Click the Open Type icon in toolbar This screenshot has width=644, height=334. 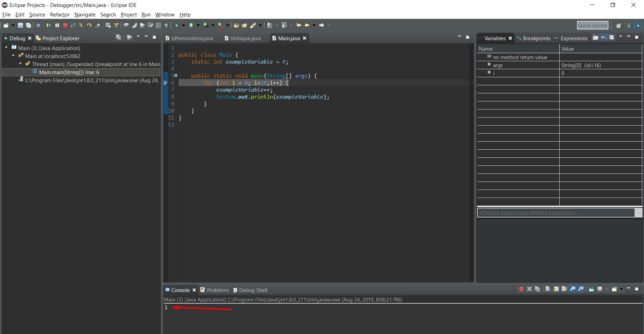pos(236,25)
